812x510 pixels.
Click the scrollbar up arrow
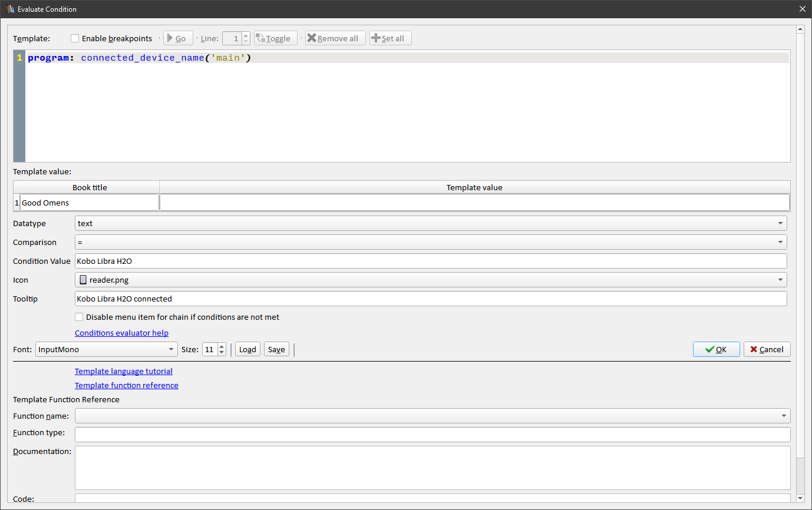pos(800,29)
